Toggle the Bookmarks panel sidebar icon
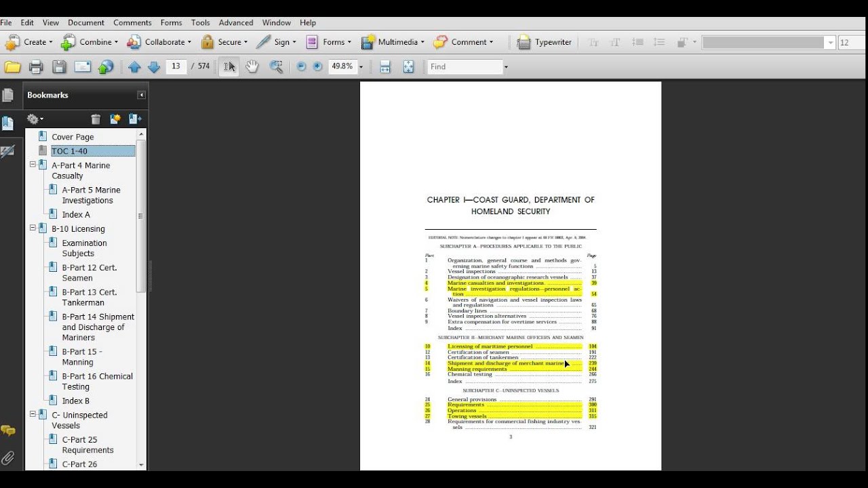Viewport: 868px width, 488px height. (x=7, y=123)
